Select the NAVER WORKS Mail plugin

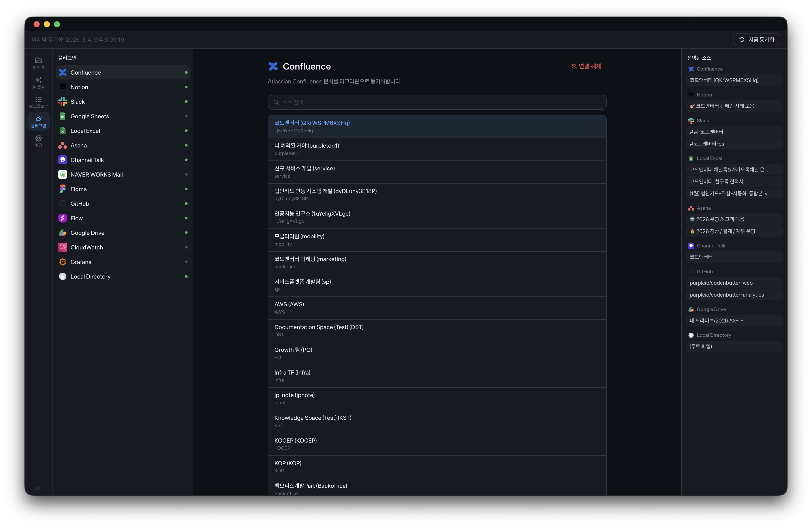(x=97, y=174)
